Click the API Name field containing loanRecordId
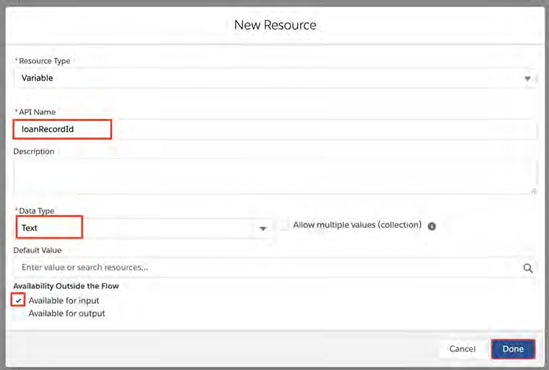Screen dimensions: 549x370 tap(275, 129)
